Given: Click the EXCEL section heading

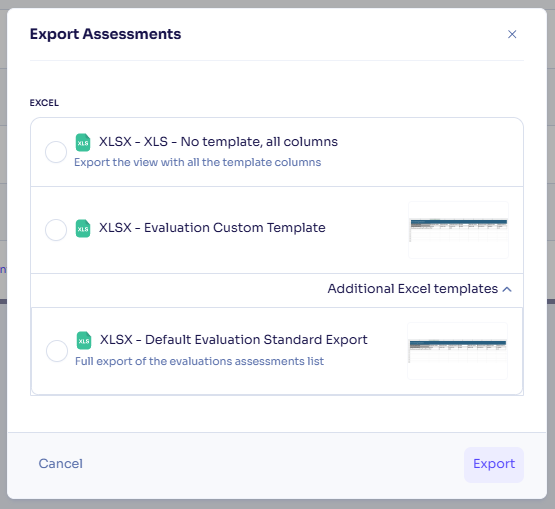Looking at the screenshot, I should coord(44,103).
